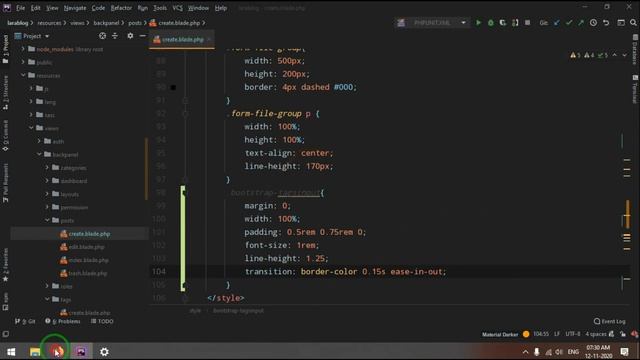
Task: Open the TODO tool window button
Action: tap(102, 321)
